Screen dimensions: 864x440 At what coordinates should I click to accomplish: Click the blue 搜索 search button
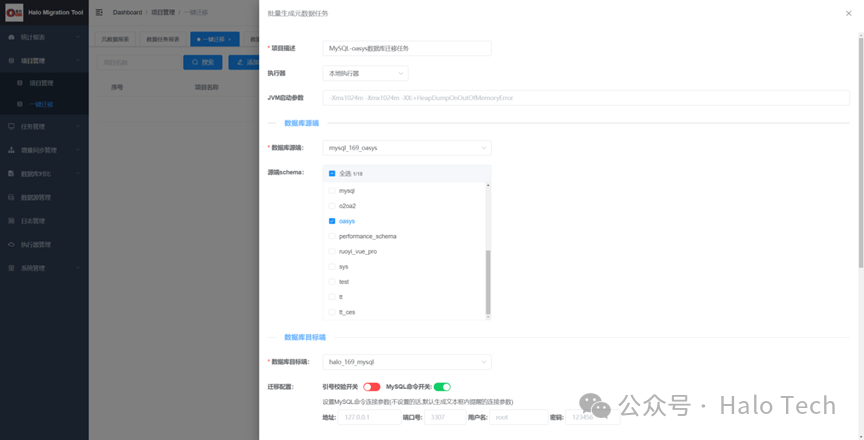click(203, 62)
